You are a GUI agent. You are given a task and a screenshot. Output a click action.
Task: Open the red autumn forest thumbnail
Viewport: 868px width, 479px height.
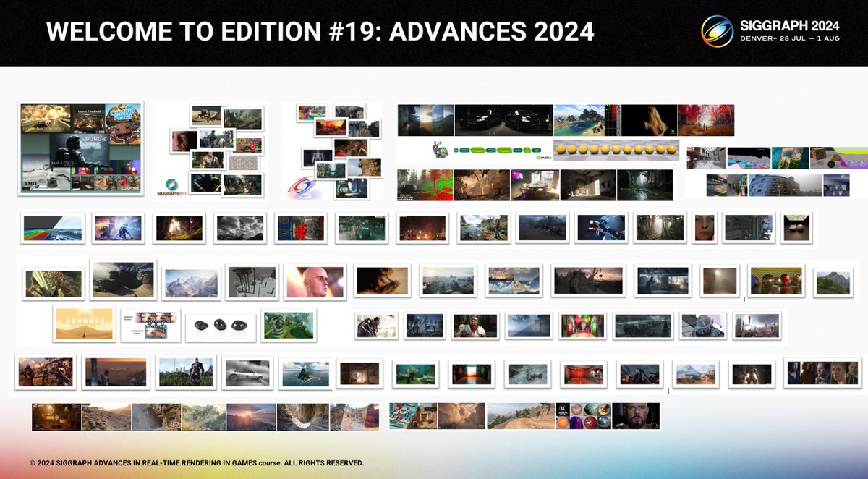coord(706,120)
